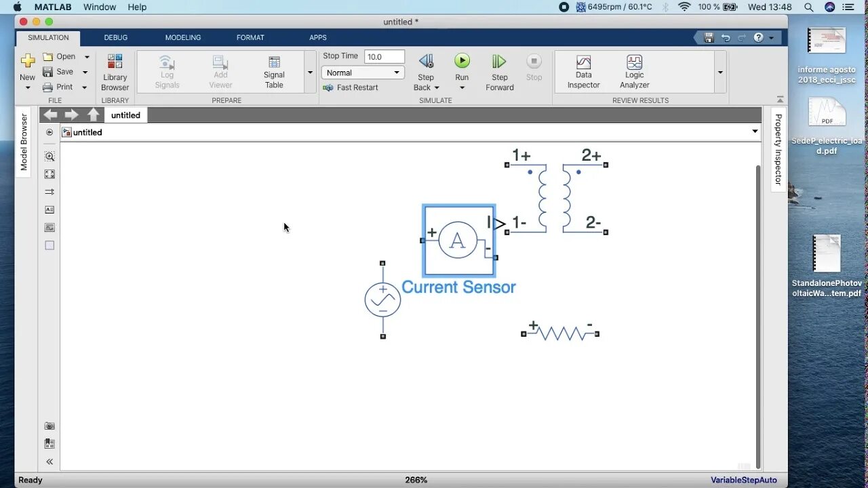Screen dimensions: 868x488
Task: Expand the Review Results gallery dropdown
Action: coord(720,72)
